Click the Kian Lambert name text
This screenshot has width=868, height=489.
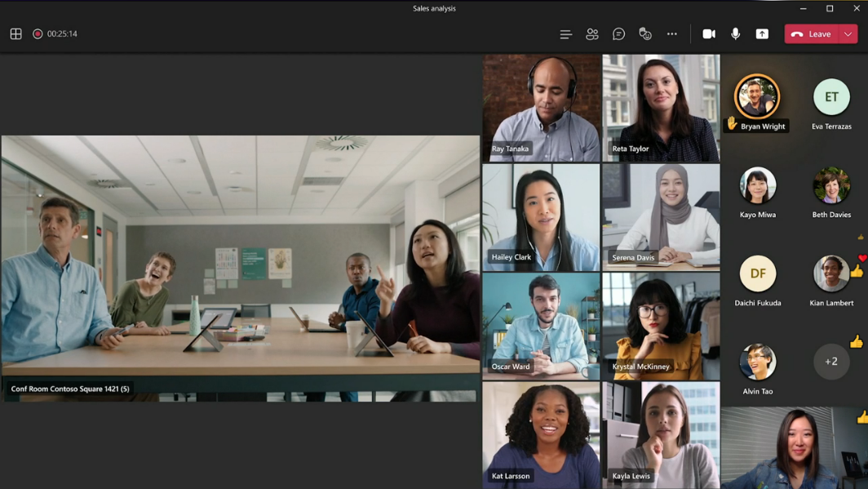pyautogui.click(x=831, y=302)
